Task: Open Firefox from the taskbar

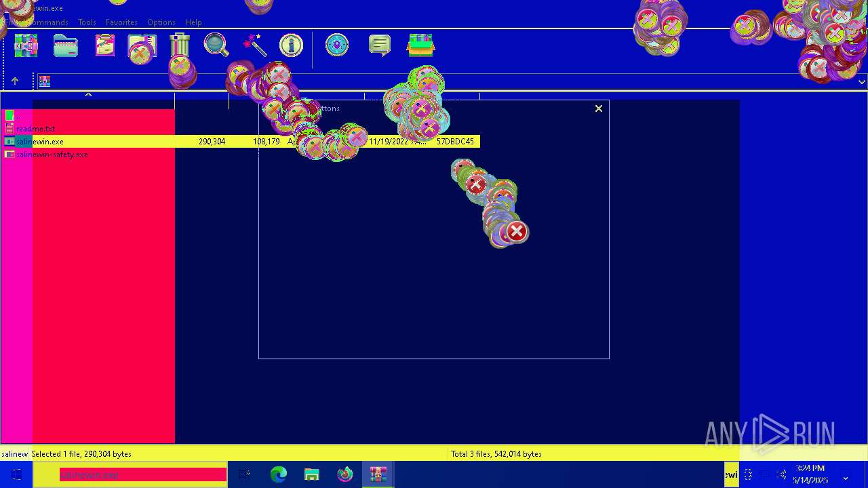Action: 344,474
